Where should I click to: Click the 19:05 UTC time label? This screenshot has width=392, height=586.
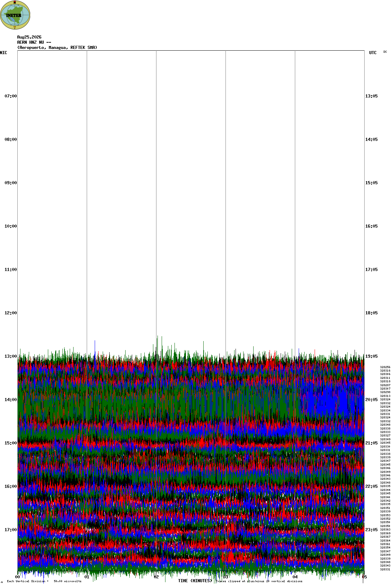[x=372, y=356]
